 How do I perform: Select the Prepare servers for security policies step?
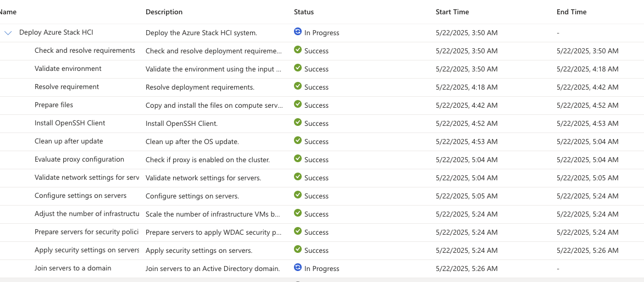click(87, 232)
